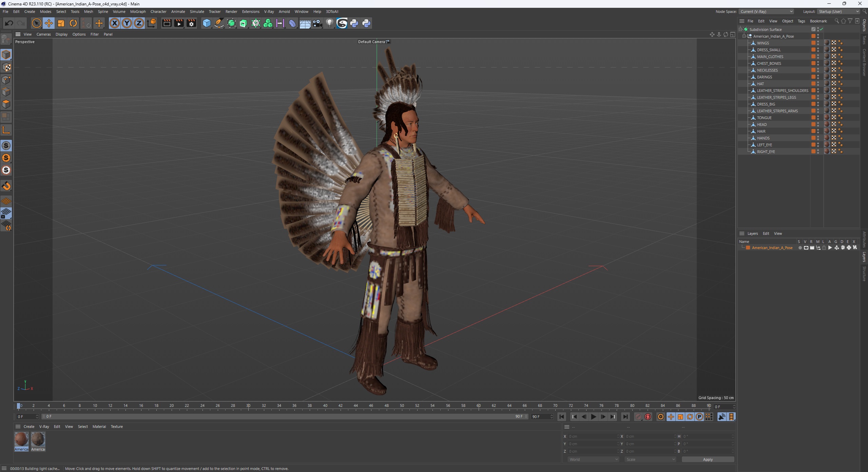Viewport: 868px width, 472px height.
Task: Toggle X axis lock
Action: tap(115, 23)
